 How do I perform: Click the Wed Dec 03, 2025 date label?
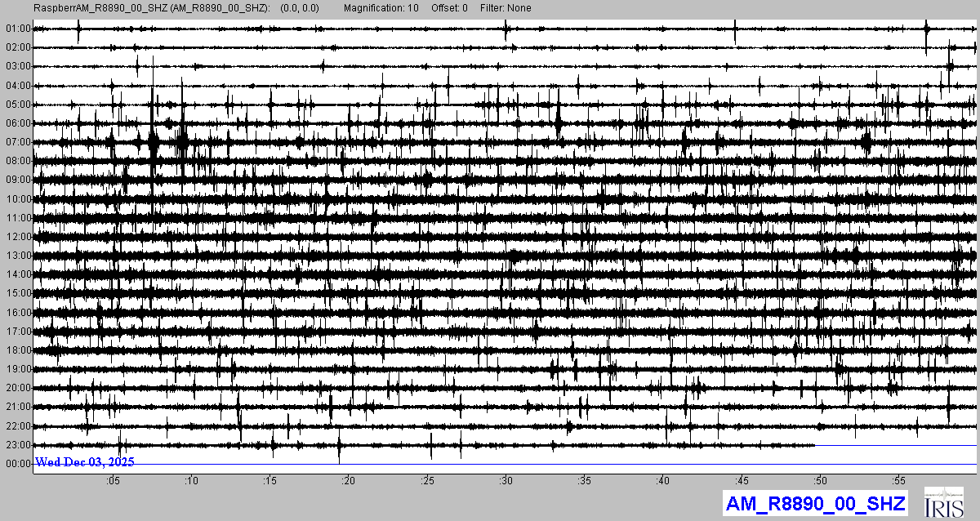[x=84, y=462]
